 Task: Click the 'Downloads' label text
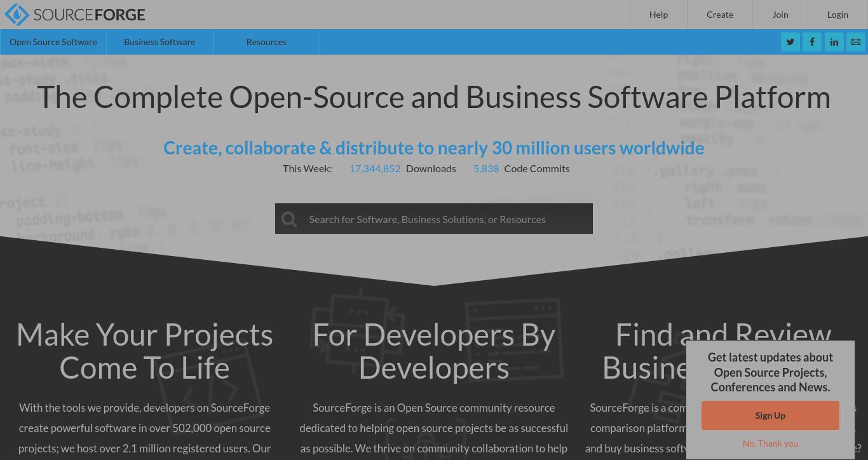pyautogui.click(x=431, y=168)
